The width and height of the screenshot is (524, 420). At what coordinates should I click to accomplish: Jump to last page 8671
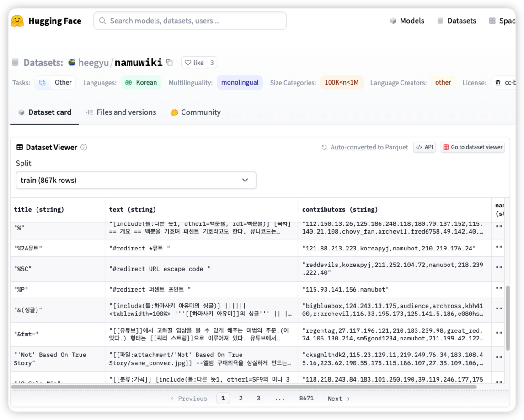tap(306, 398)
